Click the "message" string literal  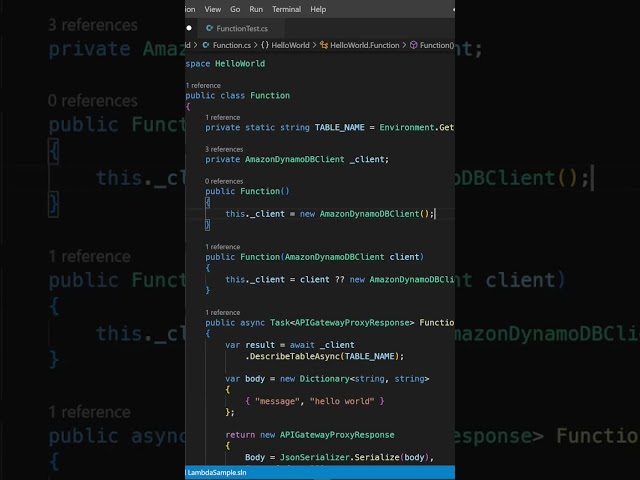(277, 402)
